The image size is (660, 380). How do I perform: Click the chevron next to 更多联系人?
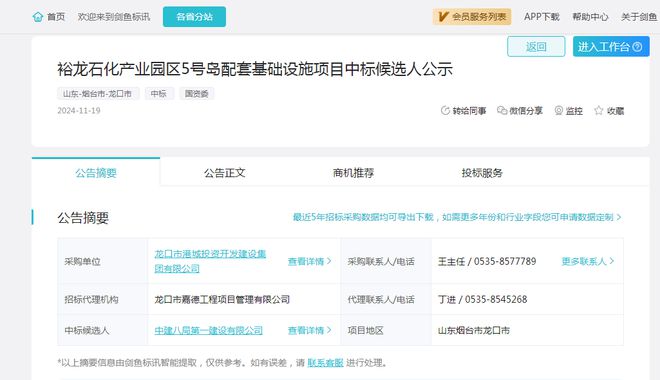[x=612, y=261]
